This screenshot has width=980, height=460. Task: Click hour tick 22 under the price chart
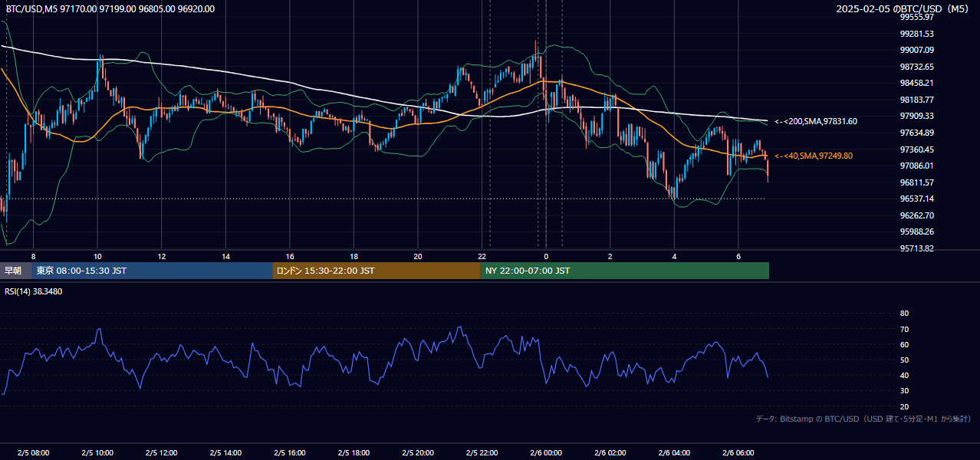482,256
